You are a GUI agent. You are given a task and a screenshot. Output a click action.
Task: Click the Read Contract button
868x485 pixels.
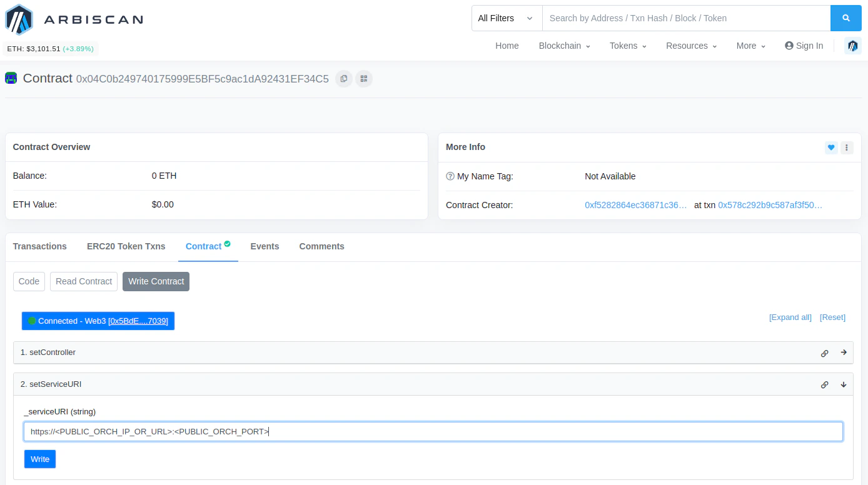[x=84, y=281]
